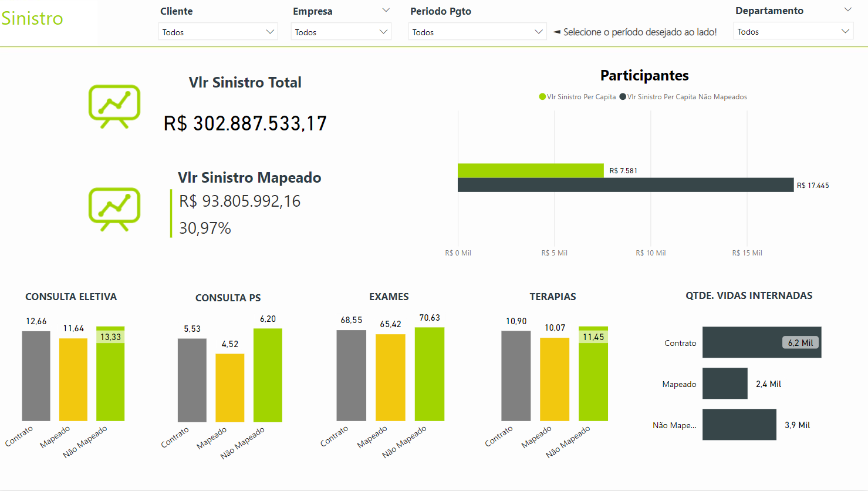
Task: Click the yellow Mapeado bar in Consulta PS
Action: (x=229, y=388)
